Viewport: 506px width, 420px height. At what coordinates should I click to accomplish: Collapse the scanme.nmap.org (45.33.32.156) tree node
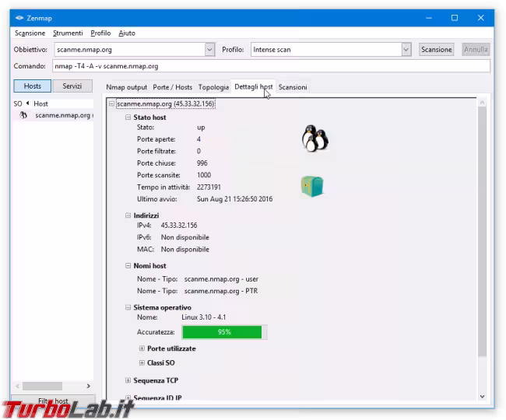[x=111, y=103]
